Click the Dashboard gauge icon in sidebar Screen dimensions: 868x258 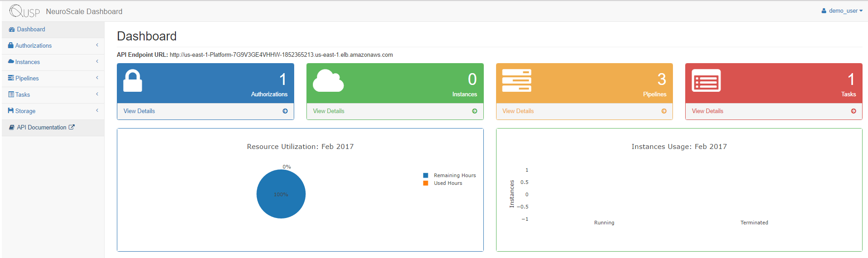pyautogui.click(x=12, y=30)
